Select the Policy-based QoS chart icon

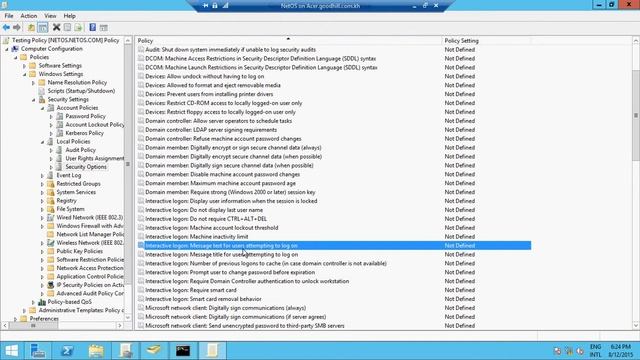pyautogui.click(x=42, y=302)
